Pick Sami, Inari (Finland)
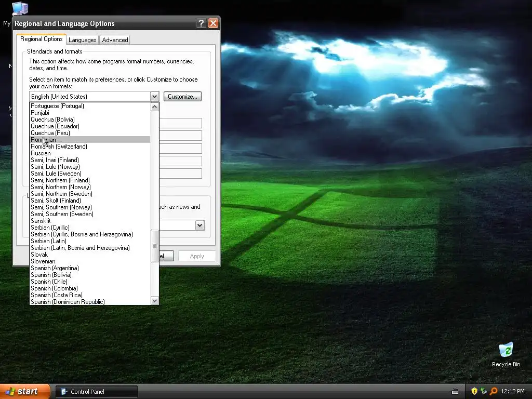Viewport: 532px width, 399px height. (x=90, y=160)
